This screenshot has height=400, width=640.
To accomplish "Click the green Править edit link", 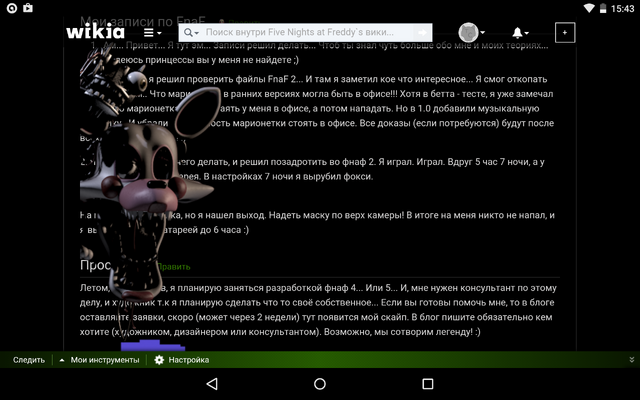I will (173, 267).
